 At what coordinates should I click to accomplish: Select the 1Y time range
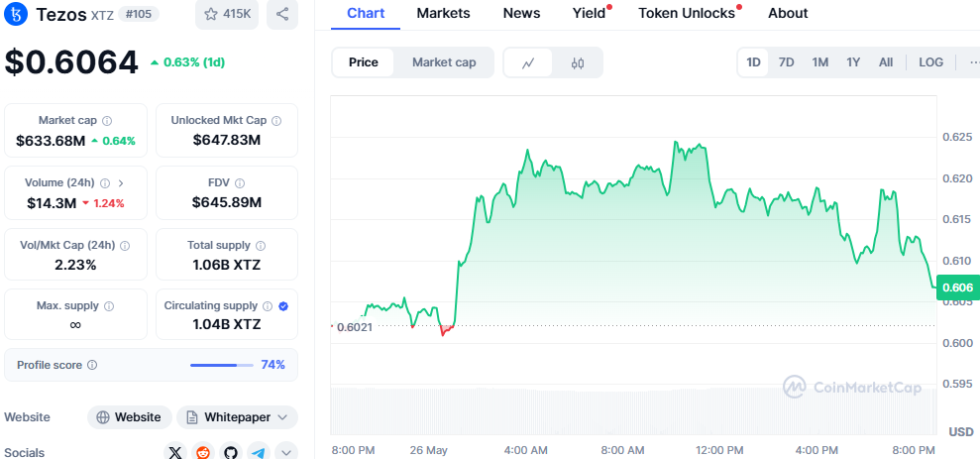853,62
